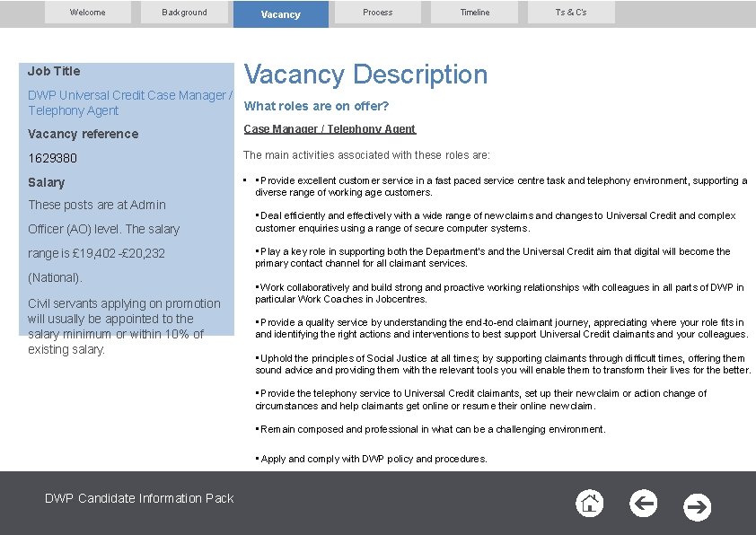This screenshot has width=756, height=535.
Task: Click the job title DWP Universal Credit Case Manager
Action: 130,102
